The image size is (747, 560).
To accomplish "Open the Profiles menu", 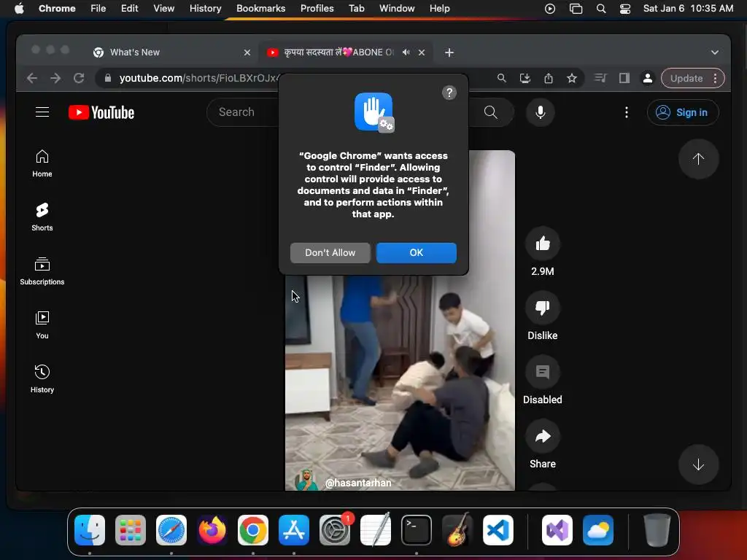I will tap(317, 9).
